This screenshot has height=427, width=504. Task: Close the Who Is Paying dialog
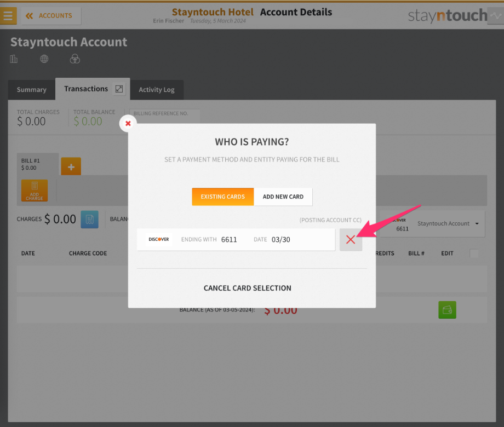tap(128, 123)
